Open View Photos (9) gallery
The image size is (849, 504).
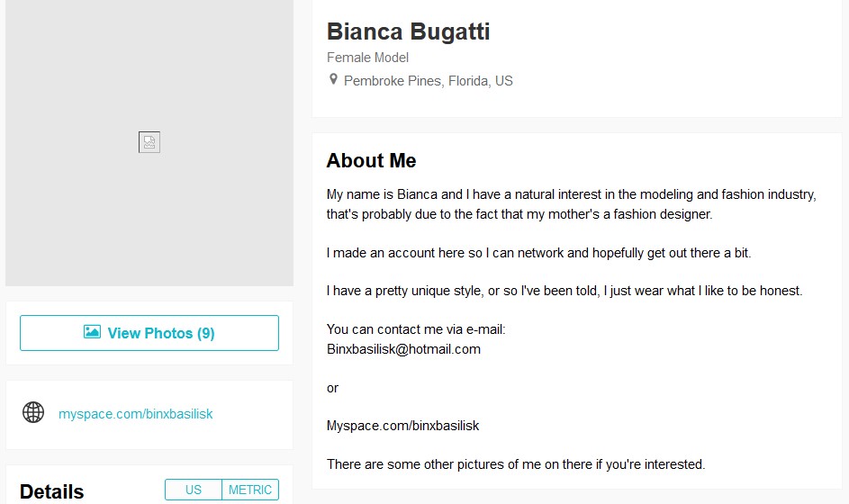(x=149, y=333)
